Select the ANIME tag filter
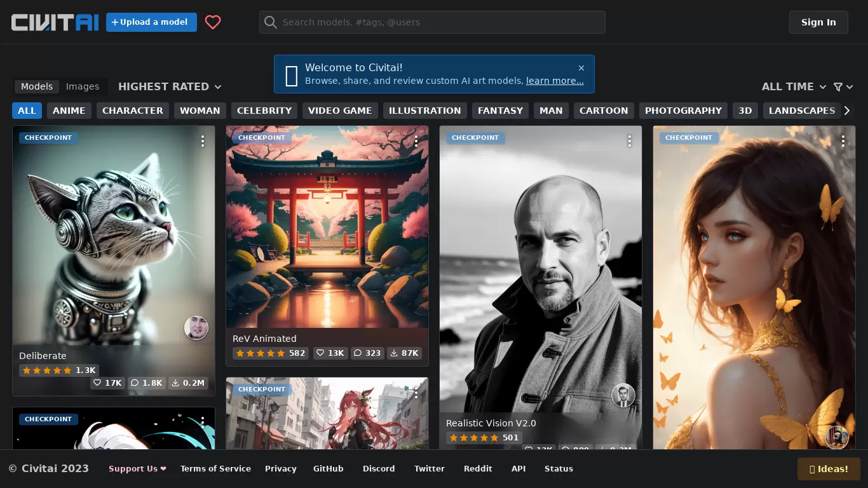This screenshot has height=488, width=868. tap(69, 111)
